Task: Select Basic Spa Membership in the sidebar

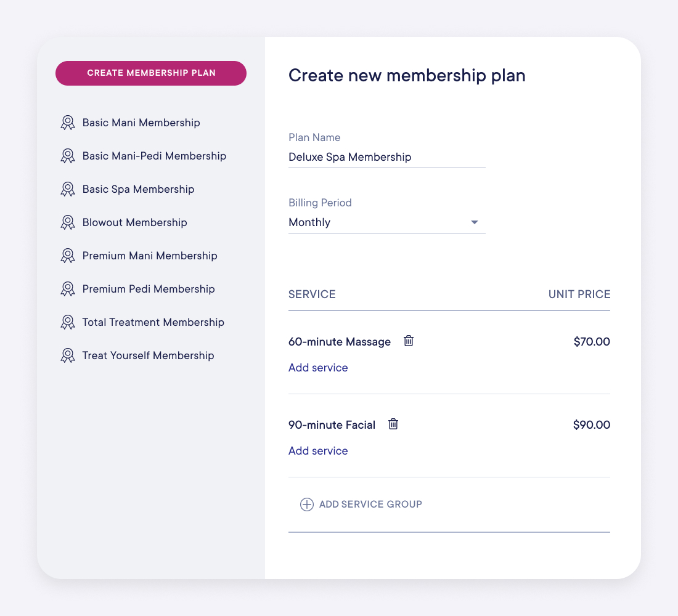Action: (x=138, y=188)
